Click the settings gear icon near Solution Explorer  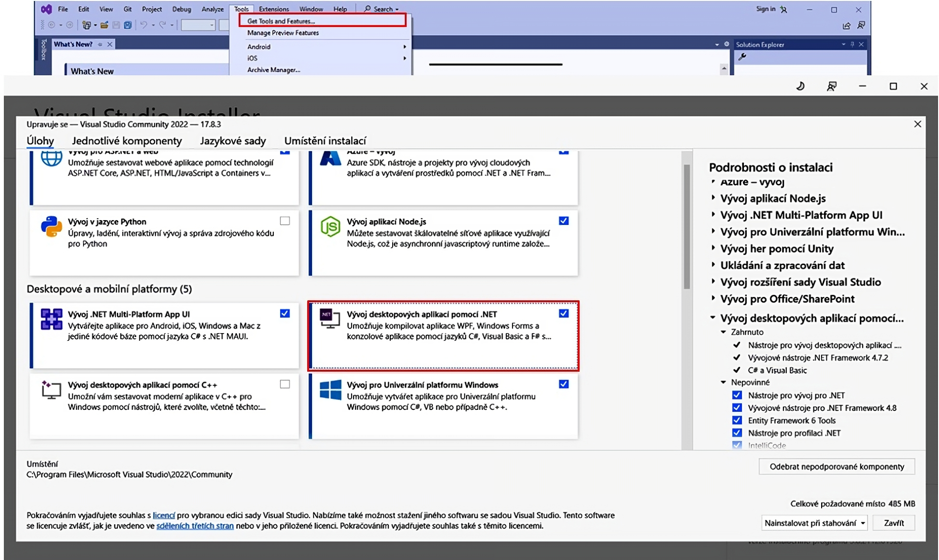(x=727, y=44)
